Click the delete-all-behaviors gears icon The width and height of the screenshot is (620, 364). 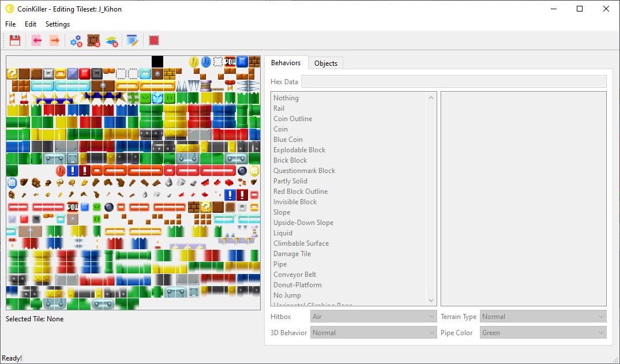[x=76, y=40]
